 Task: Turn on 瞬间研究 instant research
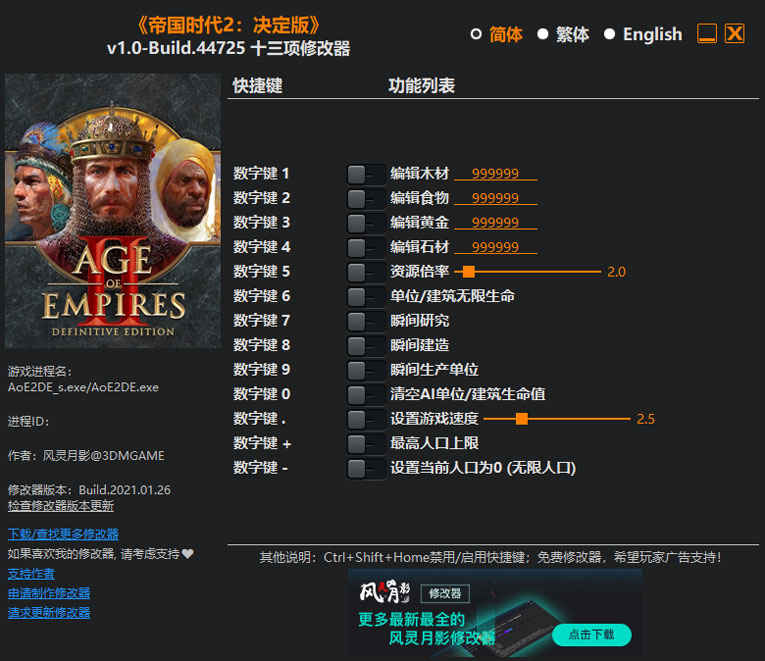(365, 321)
